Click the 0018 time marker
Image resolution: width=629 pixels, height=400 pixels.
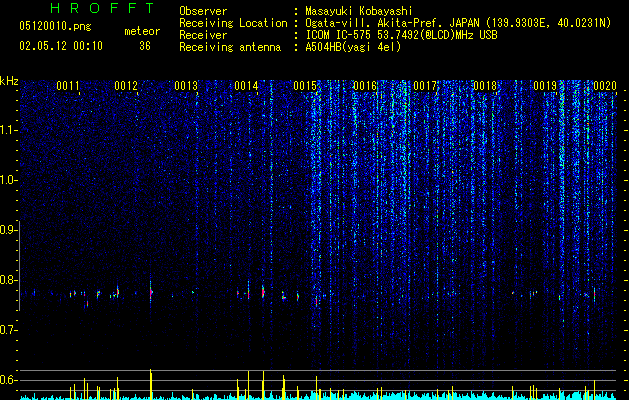485,86
